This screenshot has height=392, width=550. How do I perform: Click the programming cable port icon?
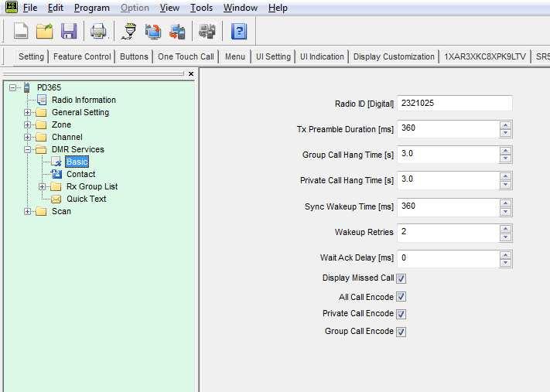pos(129,31)
